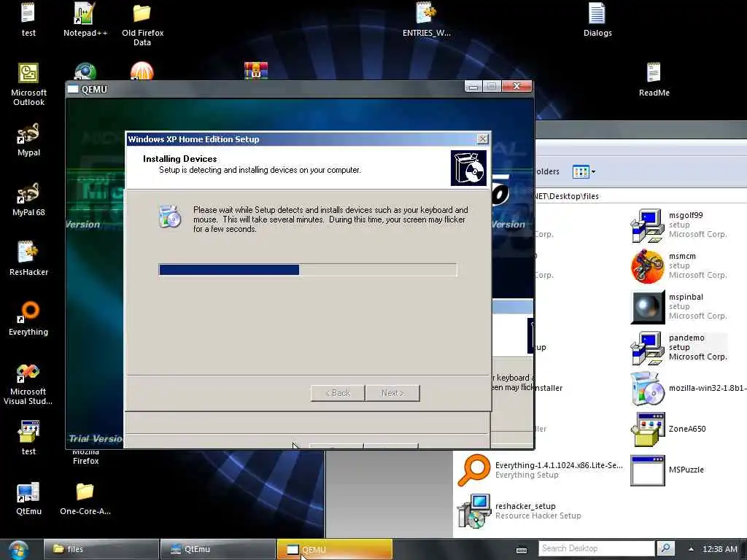Image resolution: width=747 pixels, height=560 pixels.
Task: Select msmcm setup in files window
Action: [679, 265]
